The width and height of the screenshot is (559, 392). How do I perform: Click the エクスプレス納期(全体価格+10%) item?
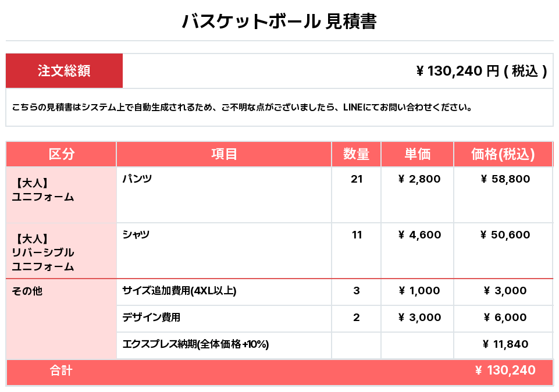point(195,344)
